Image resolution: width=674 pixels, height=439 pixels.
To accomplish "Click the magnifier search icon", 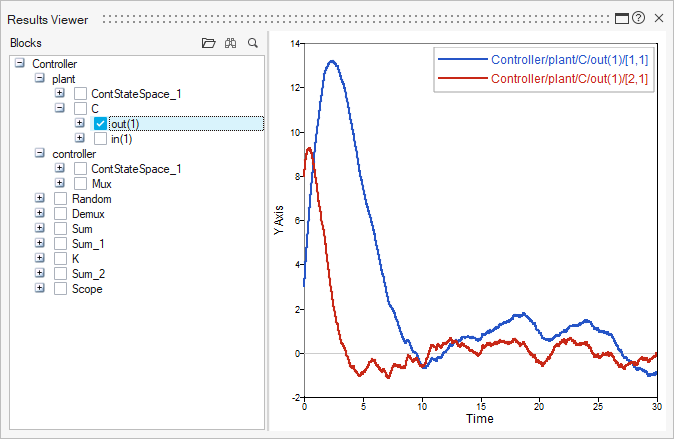I will pos(253,43).
